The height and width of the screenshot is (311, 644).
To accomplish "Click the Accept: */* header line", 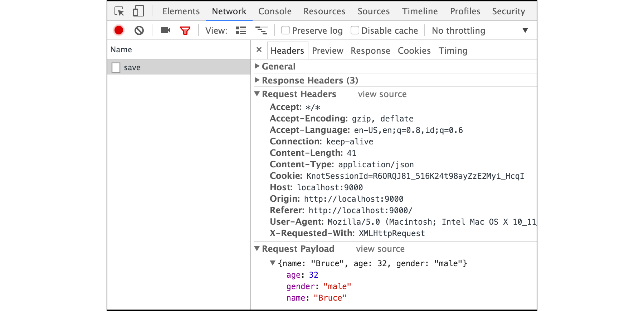I will [295, 107].
